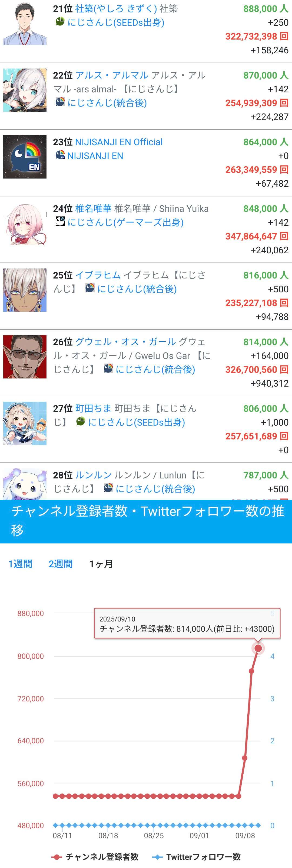Click the ゲーマーズ出身 group icon under 椎名唯華
Viewport: 292px width, 868px height.
(60, 222)
